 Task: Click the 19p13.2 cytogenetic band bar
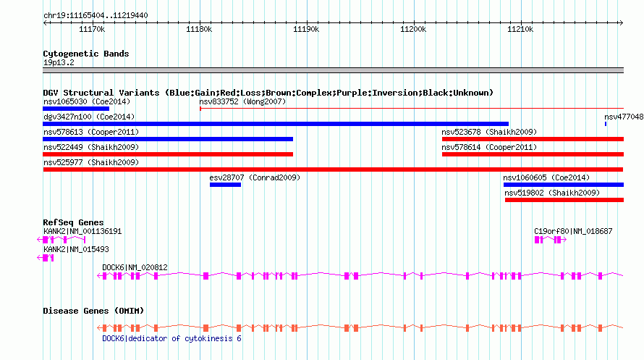pos(333,70)
